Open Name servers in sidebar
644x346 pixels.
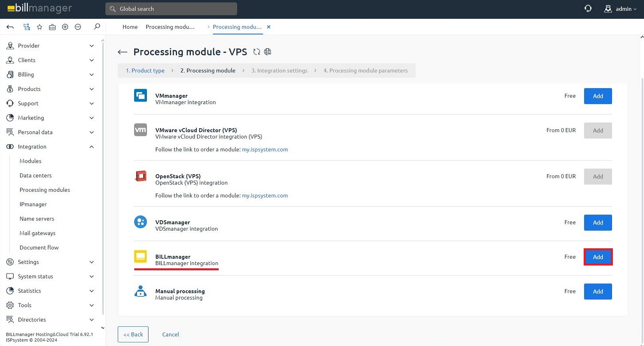point(37,219)
